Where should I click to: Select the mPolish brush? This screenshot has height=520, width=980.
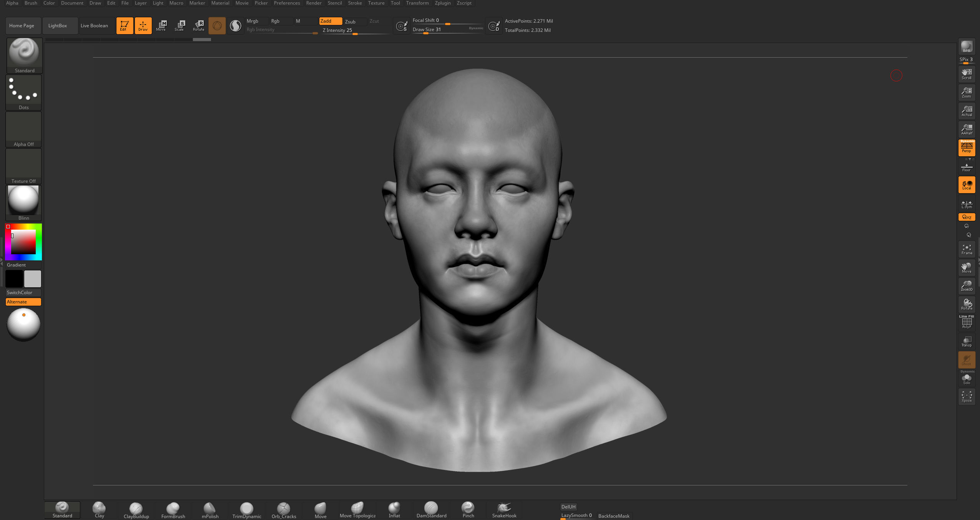click(x=210, y=510)
